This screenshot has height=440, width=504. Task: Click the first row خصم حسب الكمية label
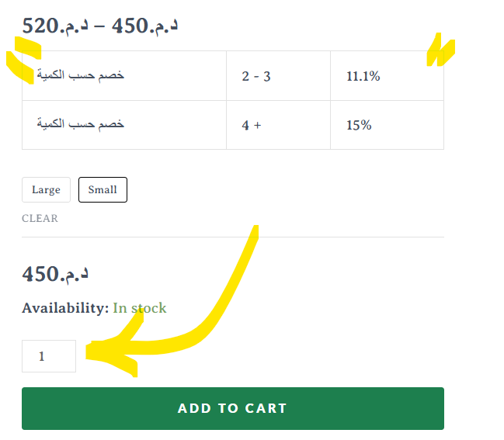tap(80, 74)
